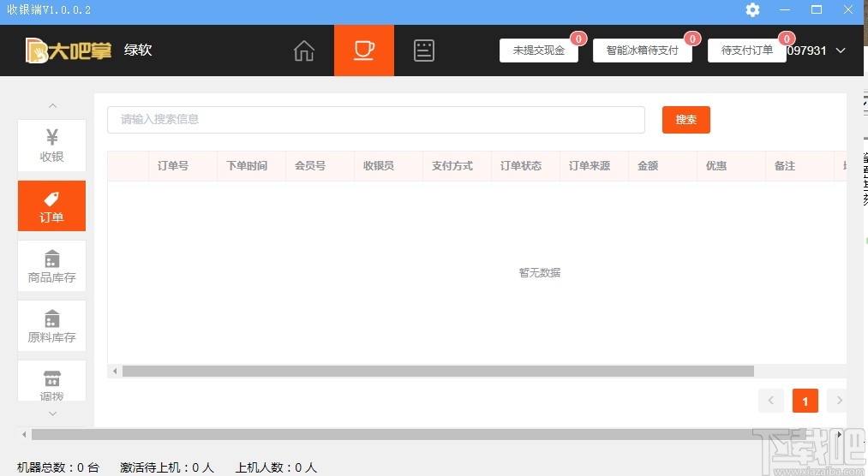868x476 pixels.
Task: Click the 搜索 search button
Action: tap(685, 119)
